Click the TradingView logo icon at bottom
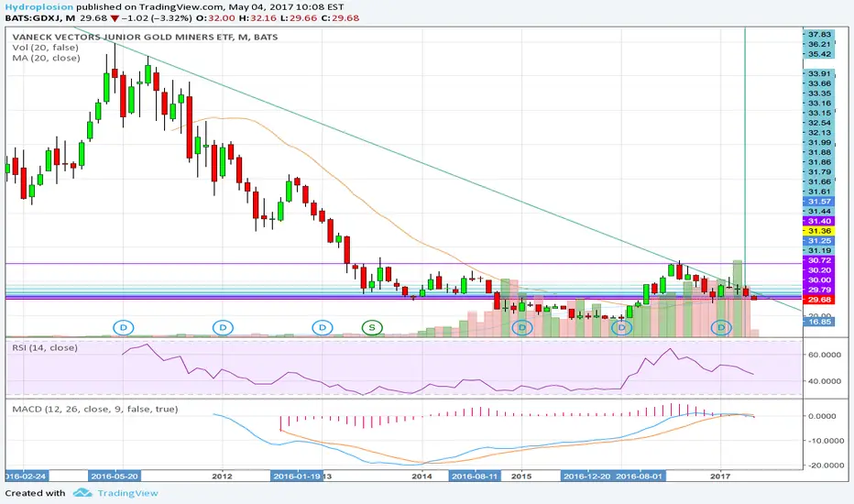Screen dimensions: 854x504 [82, 493]
